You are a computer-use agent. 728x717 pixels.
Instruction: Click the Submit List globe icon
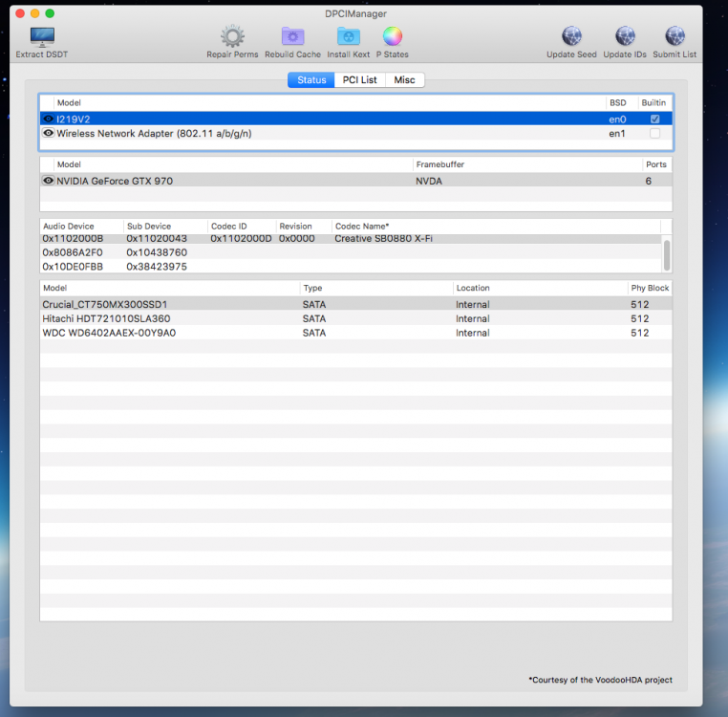(x=674, y=36)
